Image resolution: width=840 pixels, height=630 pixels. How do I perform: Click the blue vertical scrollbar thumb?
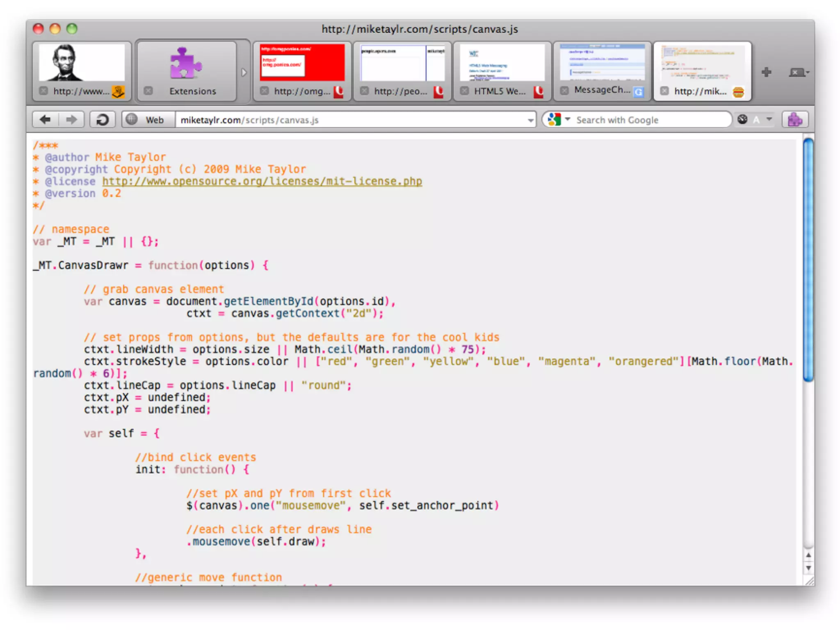[808, 260]
